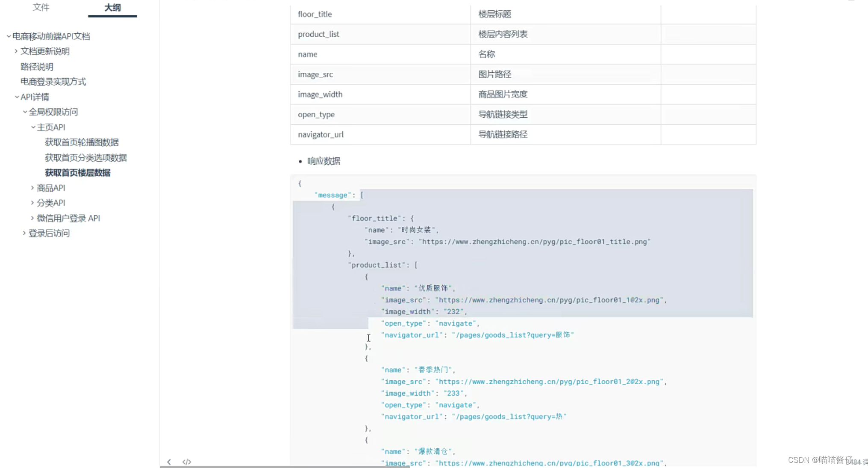
Task: Select 获取首页轮播图数据 in the outline
Action: point(82,142)
